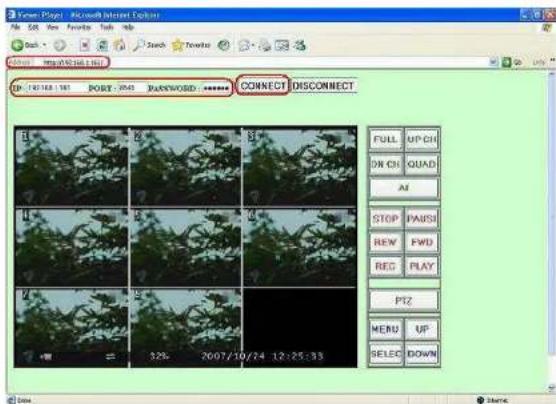556x404 pixels.
Task: Click the Internet zone status bar entry
Action: [x=493, y=400]
